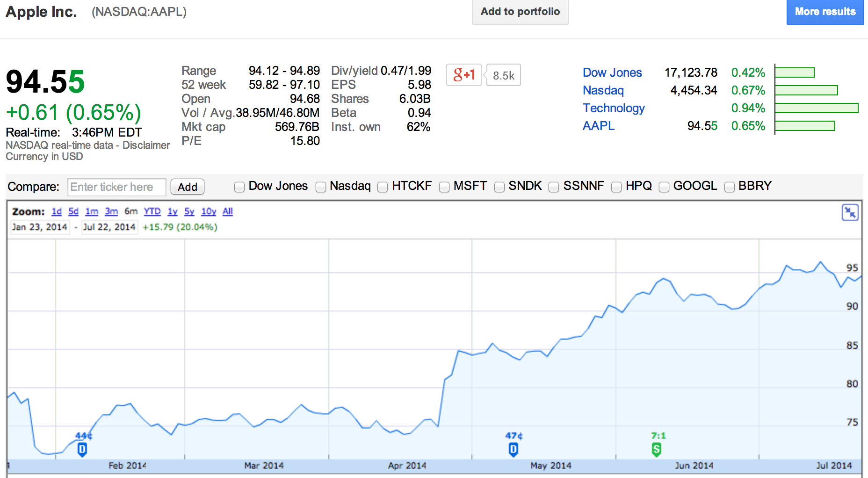Click the 7:1 stock split marker
Image resolution: width=868 pixels, height=478 pixels.
(x=657, y=449)
